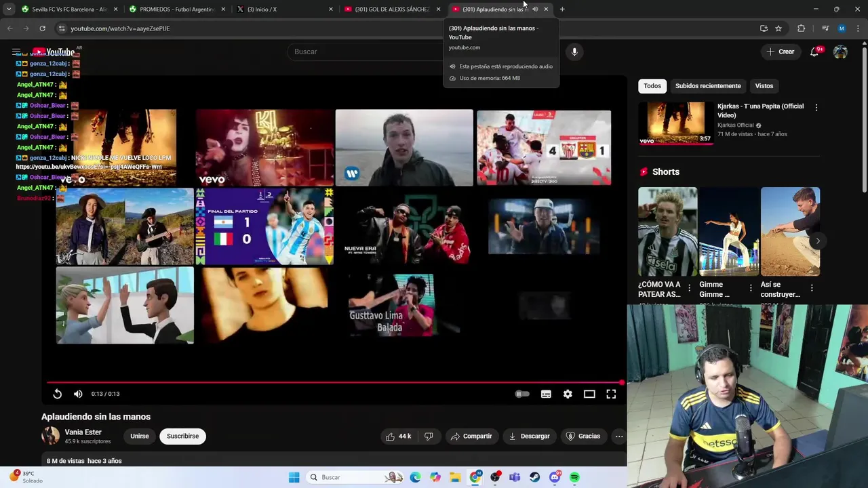
Task: Open Discord from the taskbar
Action: [x=555, y=477]
